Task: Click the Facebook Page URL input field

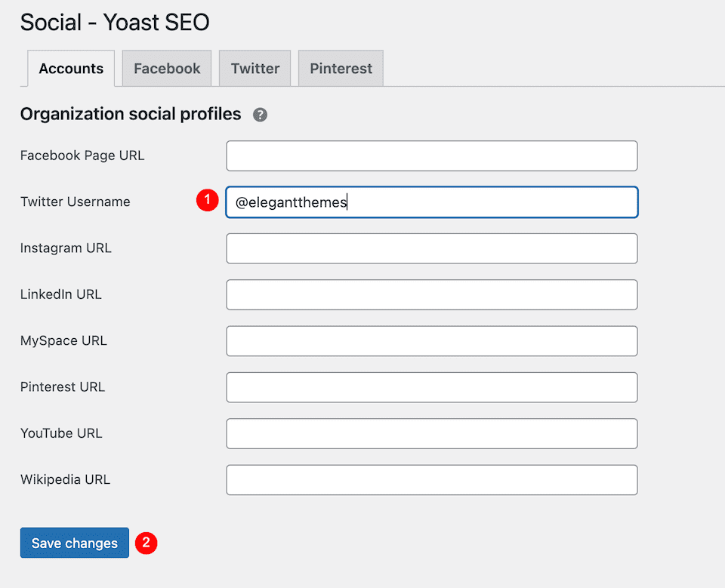Action: [x=431, y=155]
